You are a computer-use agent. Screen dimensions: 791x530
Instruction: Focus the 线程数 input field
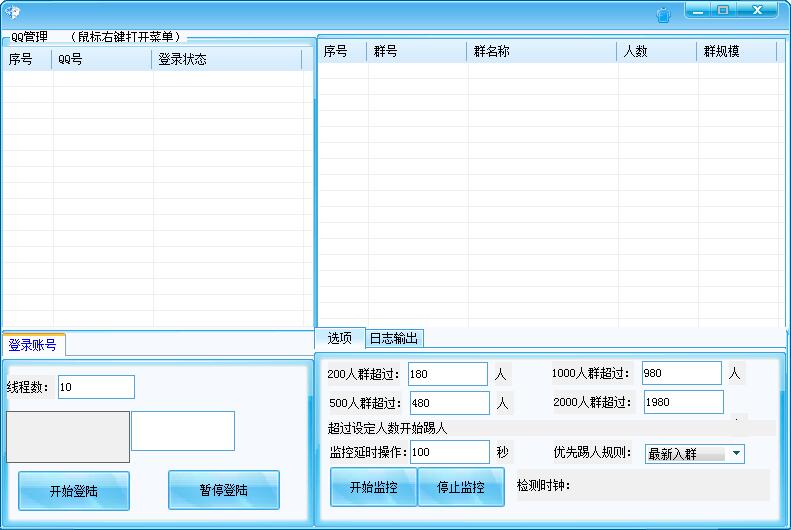(96, 387)
